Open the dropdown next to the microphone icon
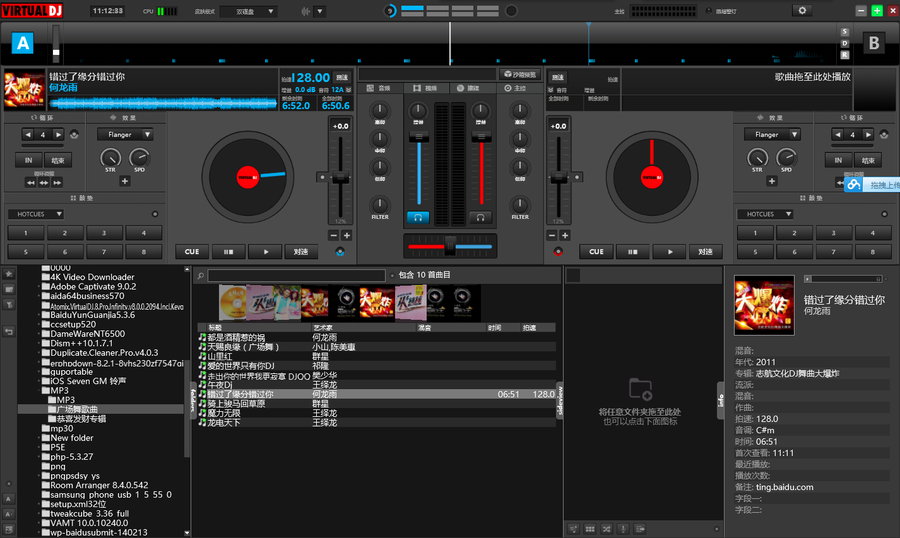 pyautogui.click(x=320, y=11)
